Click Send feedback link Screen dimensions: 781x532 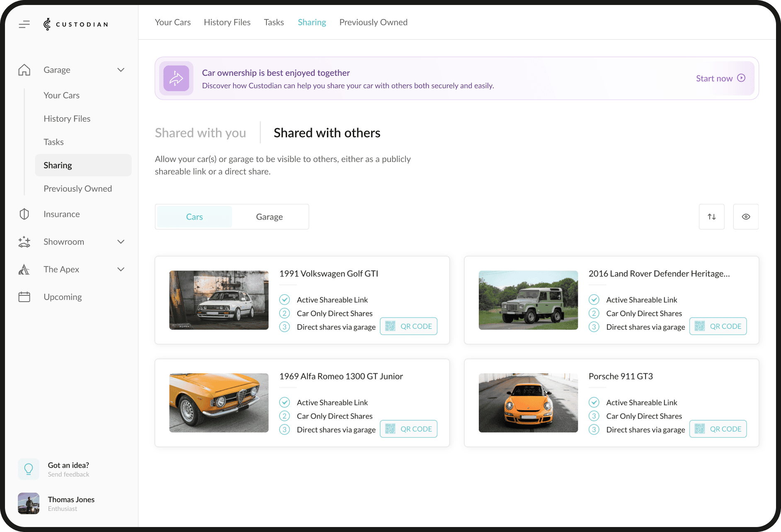pyautogui.click(x=68, y=474)
